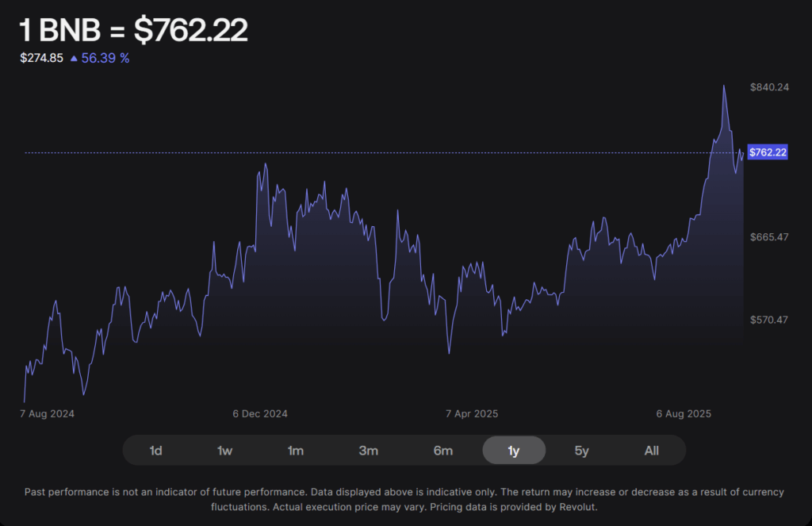This screenshot has width=812, height=526.
Task: Select the 1d time range tab
Action: [x=156, y=451]
